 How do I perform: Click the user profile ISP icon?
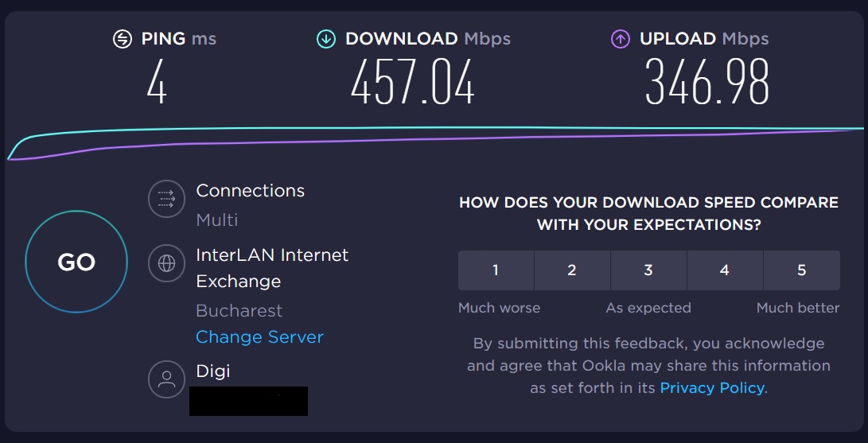point(166,379)
